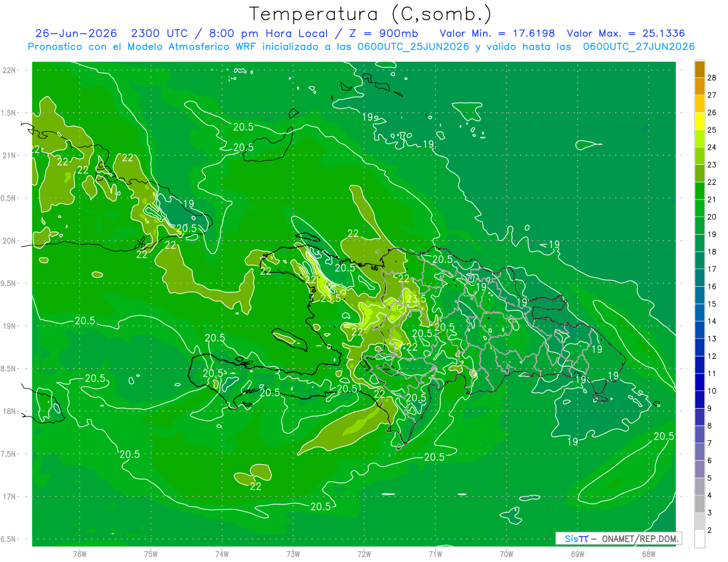Click the "27" color scale label
This screenshot has height=562, width=728.
(712, 95)
